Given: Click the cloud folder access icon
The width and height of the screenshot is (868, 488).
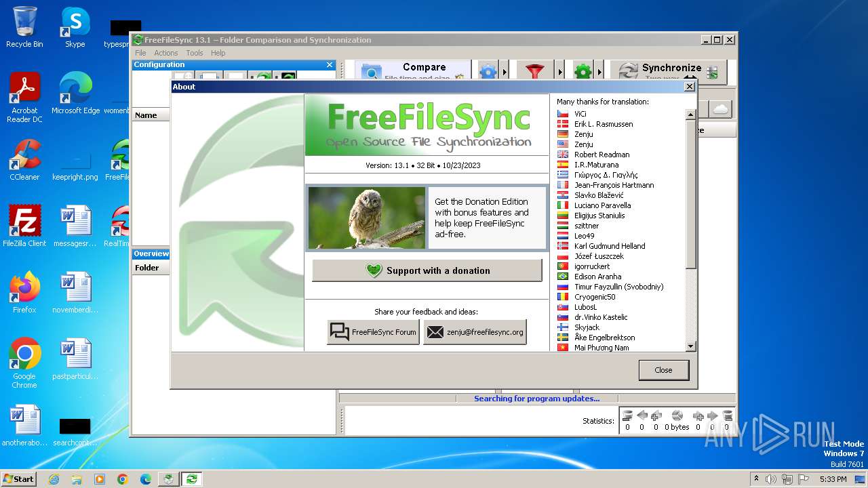Looking at the screenshot, I should [x=719, y=108].
